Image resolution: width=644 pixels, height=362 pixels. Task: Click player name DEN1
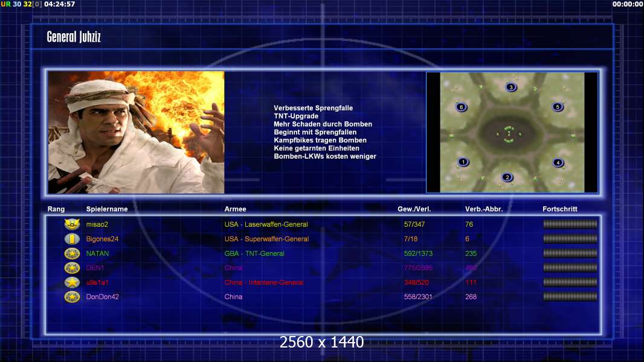(x=95, y=268)
